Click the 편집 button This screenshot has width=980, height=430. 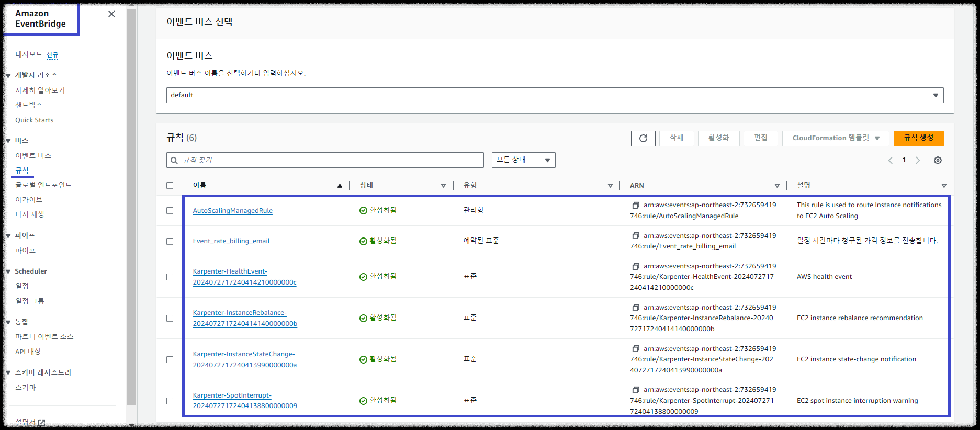click(x=761, y=138)
